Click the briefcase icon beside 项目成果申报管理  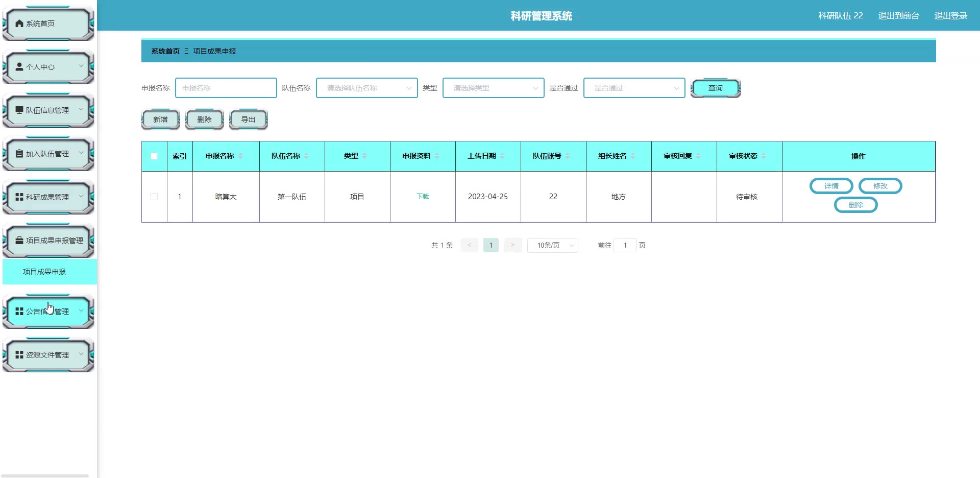click(19, 241)
